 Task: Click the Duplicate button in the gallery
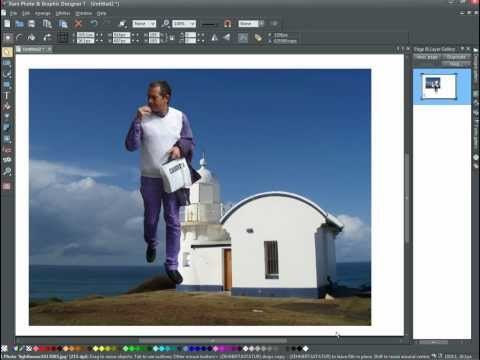pyautogui.click(x=456, y=57)
